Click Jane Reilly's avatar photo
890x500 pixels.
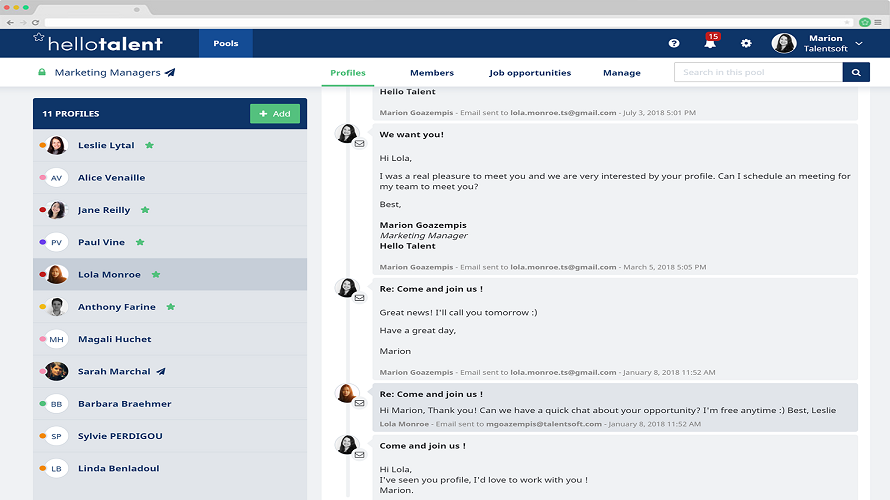[x=56, y=210]
